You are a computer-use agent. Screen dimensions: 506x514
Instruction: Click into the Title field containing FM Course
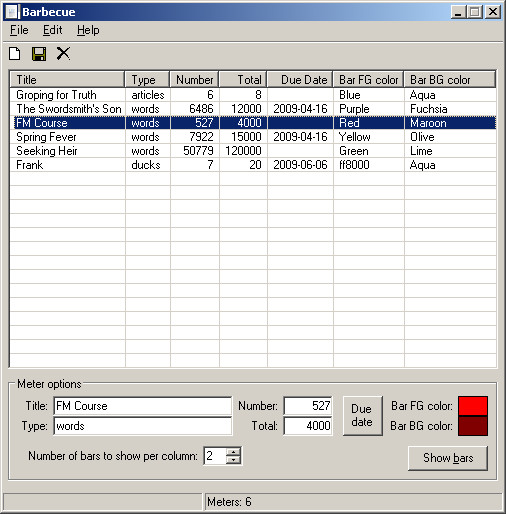click(142, 406)
